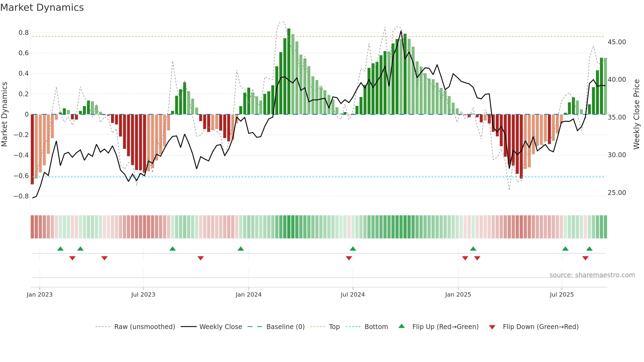This screenshot has height=362, width=644.
Task: Click the Jul 2024 x-axis label
Action: pyautogui.click(x=353, y=294)
